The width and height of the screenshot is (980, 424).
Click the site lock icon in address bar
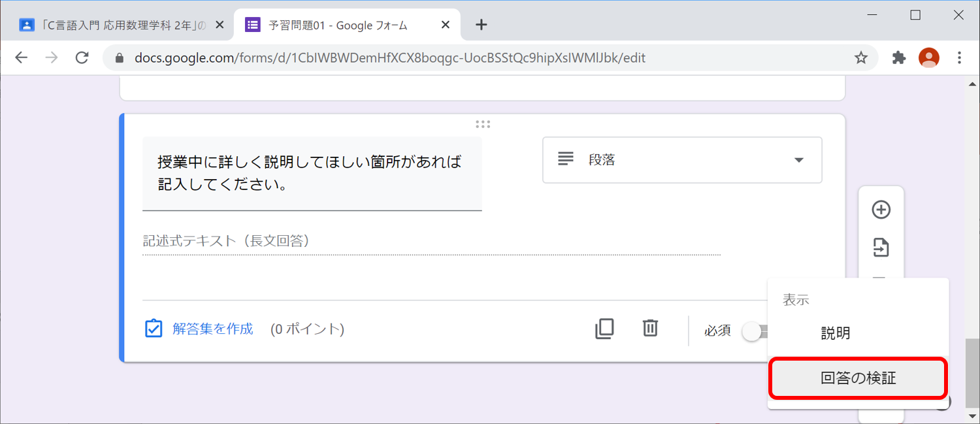(119, 58)
